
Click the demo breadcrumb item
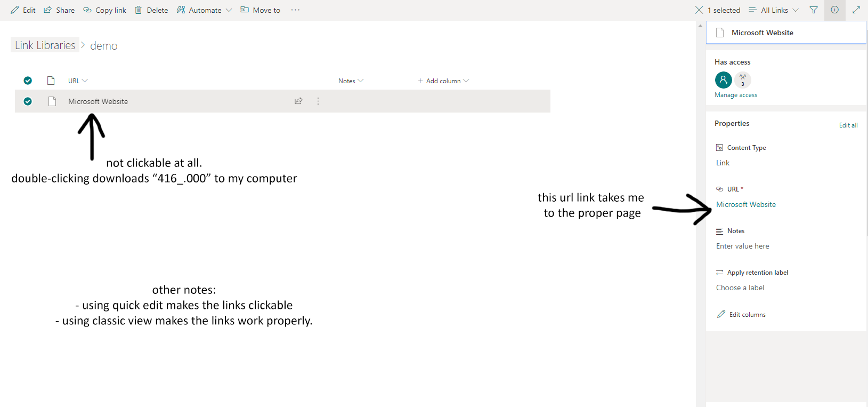pos(104,46)
